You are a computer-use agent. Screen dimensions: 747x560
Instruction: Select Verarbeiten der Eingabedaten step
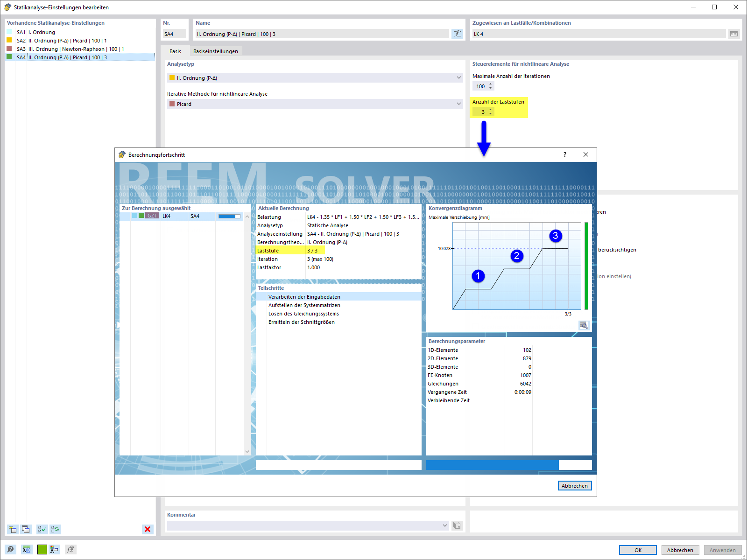(338, 297)
